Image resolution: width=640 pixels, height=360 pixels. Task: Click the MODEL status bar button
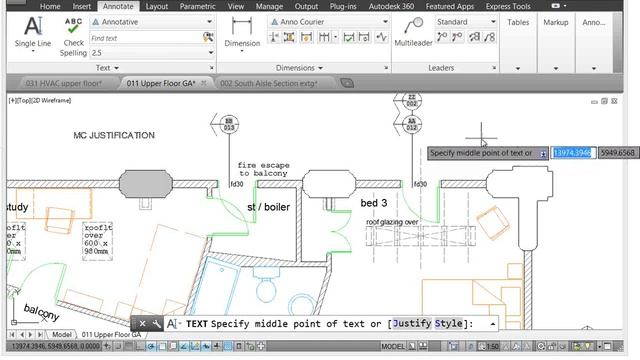pyautogui.click(x=393, y=347)
